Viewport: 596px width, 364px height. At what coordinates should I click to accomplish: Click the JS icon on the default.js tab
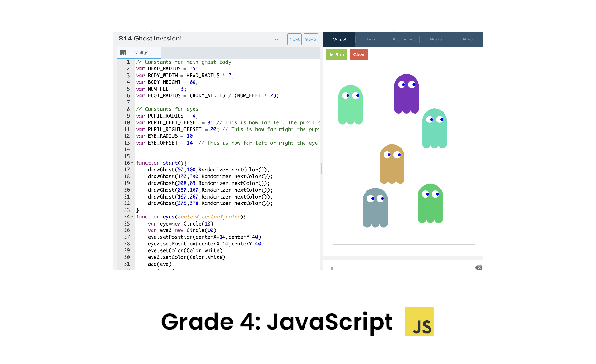click(x=123, y=52)
